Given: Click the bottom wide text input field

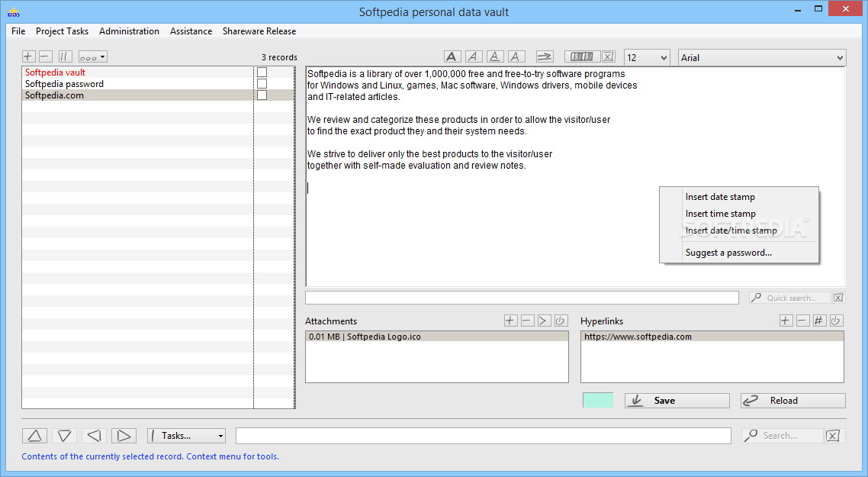Looking at the screenshot, I should click(484, 436).
